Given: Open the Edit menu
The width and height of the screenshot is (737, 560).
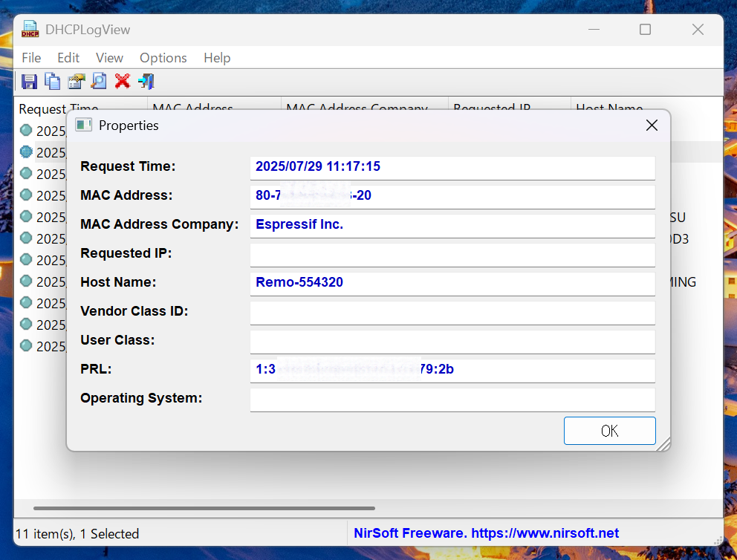Looking at the screenshot, I should [68, 58].
